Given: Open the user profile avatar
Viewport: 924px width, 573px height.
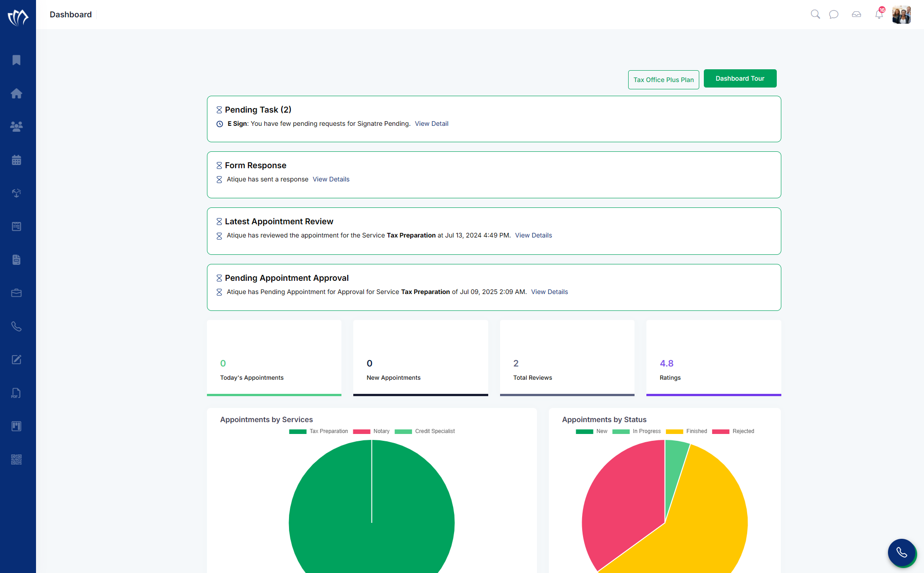Looking at the screenshot, I should [x=901, y=15].
